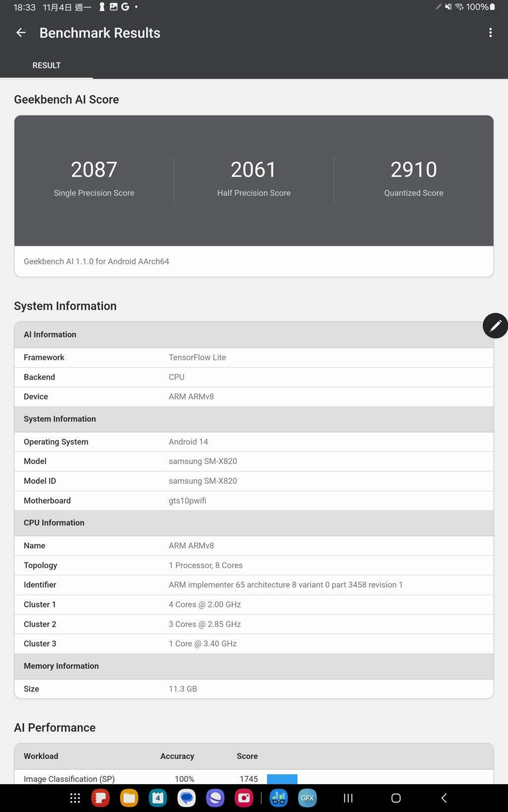Tap the S Pen status icon
Screen dimensions: 508x812
(x=439, y=7)
